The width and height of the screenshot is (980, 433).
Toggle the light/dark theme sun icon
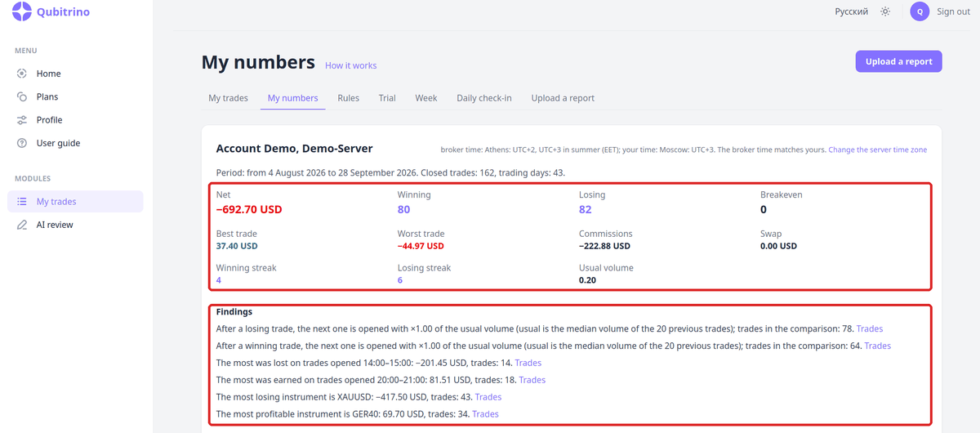pos(885,11)
